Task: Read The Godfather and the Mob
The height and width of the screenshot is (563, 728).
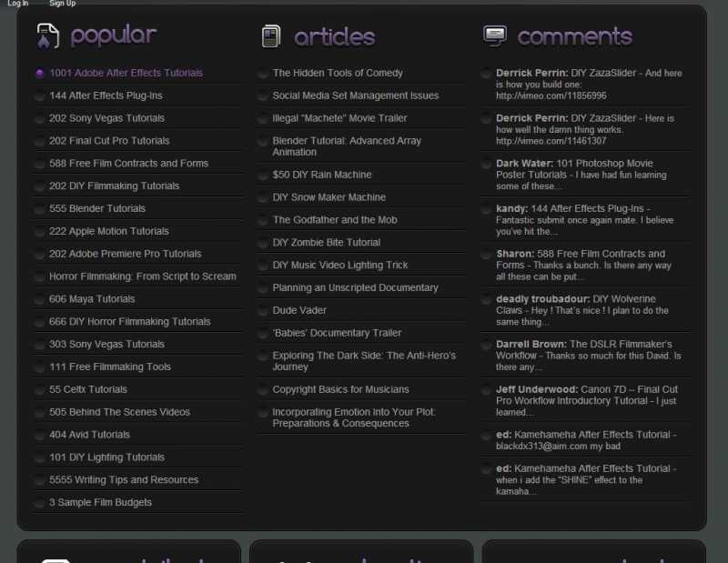Action: pyautogui.click(x=335, y=220)
